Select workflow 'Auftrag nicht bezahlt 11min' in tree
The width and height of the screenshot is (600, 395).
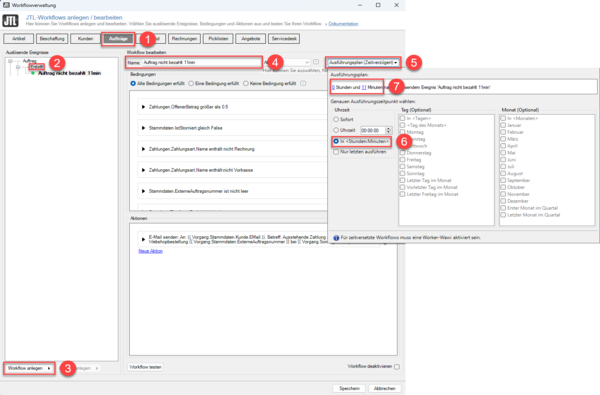coord(69,73)
